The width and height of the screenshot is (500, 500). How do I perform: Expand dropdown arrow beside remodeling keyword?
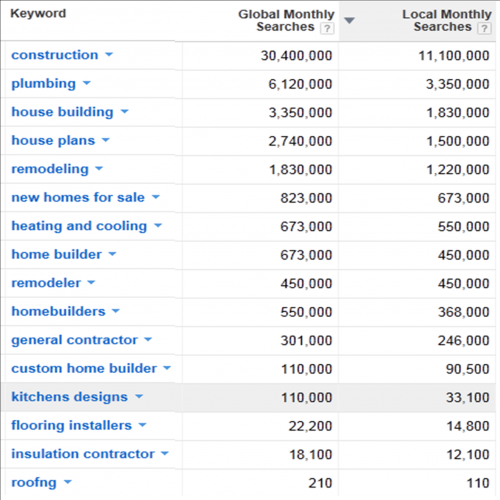click(99, 168)
